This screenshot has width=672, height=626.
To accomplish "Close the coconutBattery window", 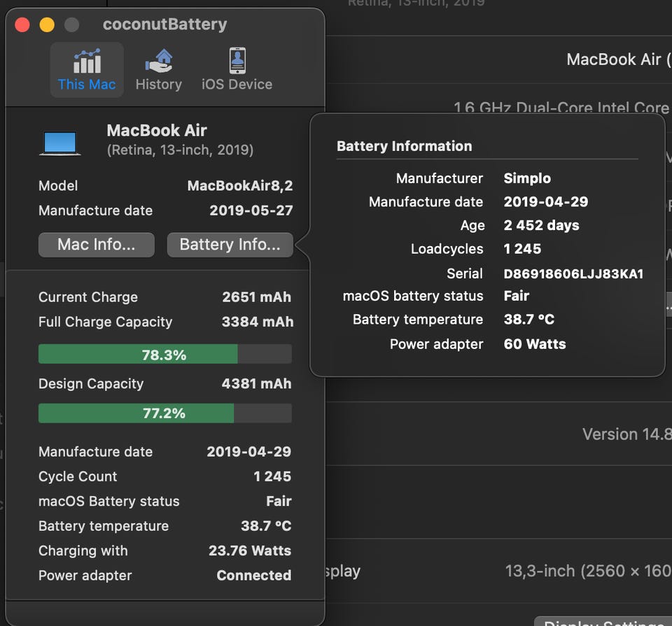I will pos(22,25).
